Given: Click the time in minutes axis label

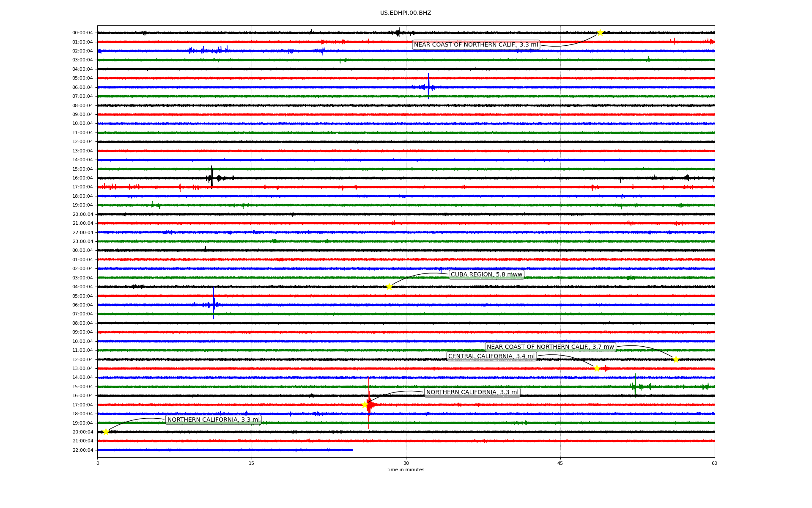Looking at the screenshot, I should point(406,469).
